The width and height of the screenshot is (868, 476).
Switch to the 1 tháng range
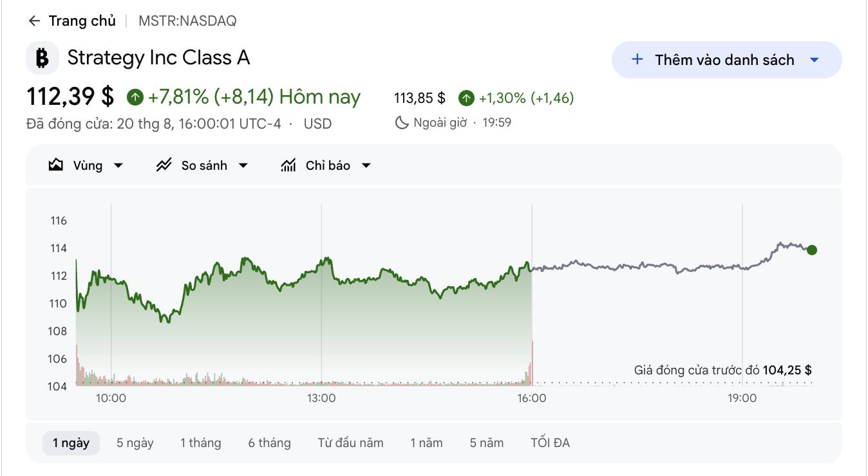pyautogui.click(x=201, y=443)
